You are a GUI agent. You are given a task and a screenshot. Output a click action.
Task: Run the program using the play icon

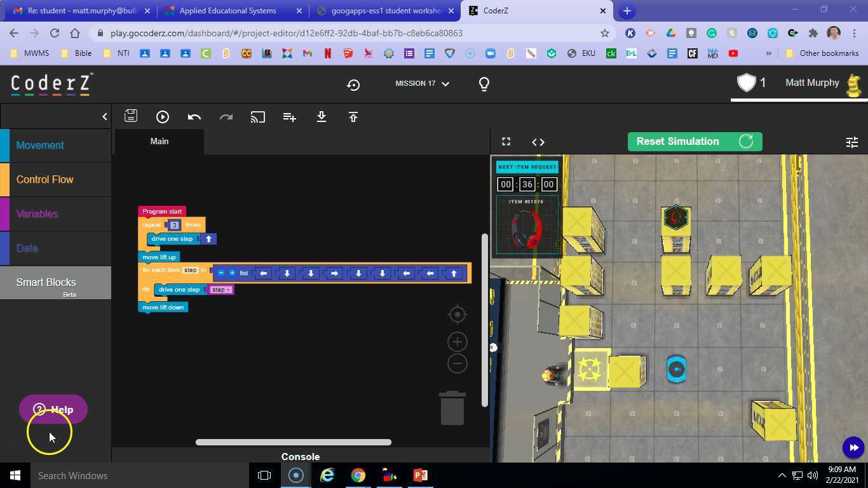(163, 116)
